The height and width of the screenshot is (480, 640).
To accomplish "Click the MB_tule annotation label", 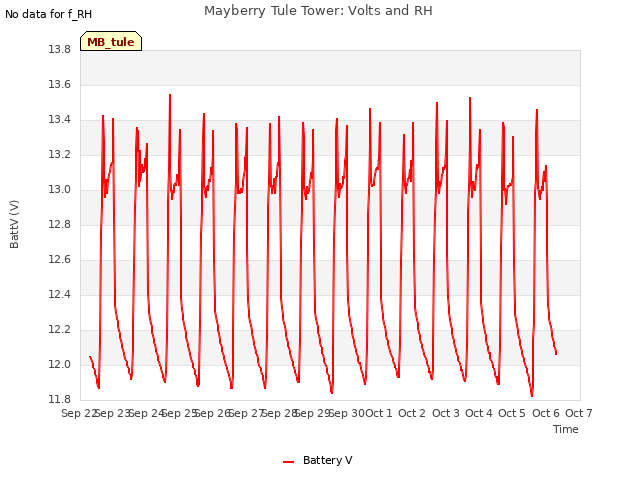I will [111, 41].
